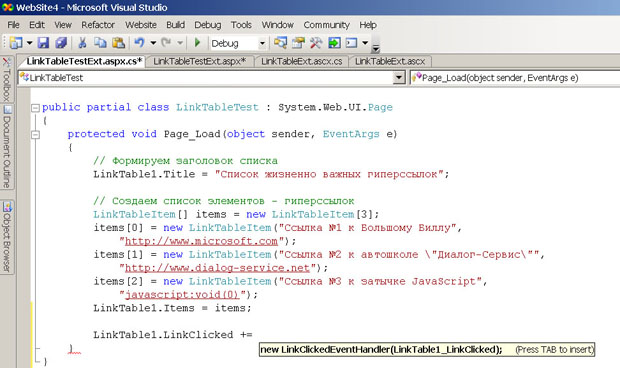
Task: Open toolbar options overflow arrow
Action: pos(376,48)
